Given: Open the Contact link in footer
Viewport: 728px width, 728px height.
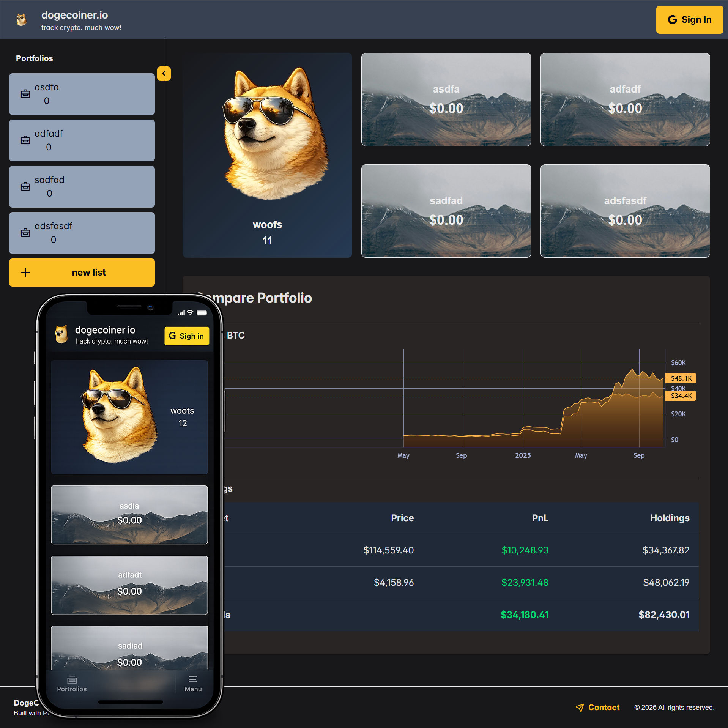Looking at the screenshot, I should pos(604,707).
